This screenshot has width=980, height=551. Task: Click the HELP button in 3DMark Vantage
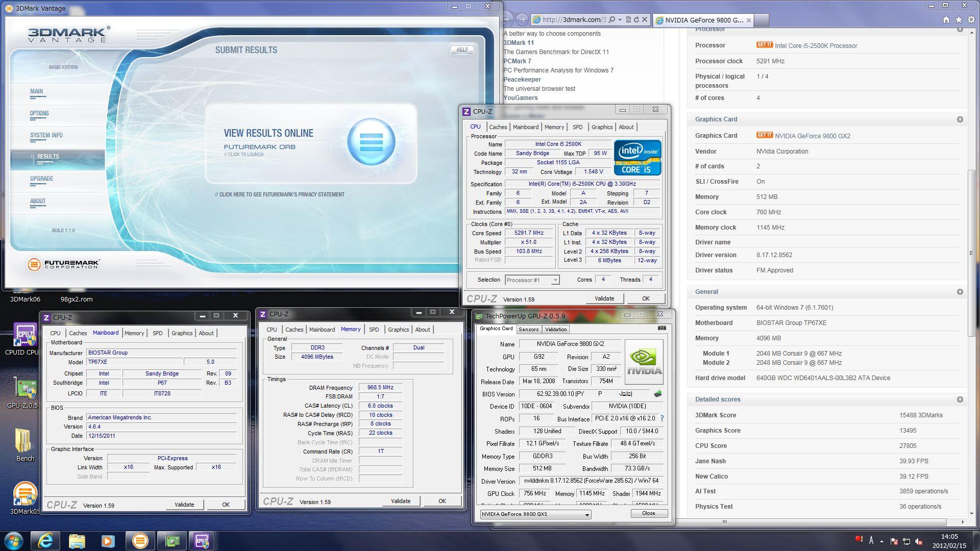tap(462, 49)
